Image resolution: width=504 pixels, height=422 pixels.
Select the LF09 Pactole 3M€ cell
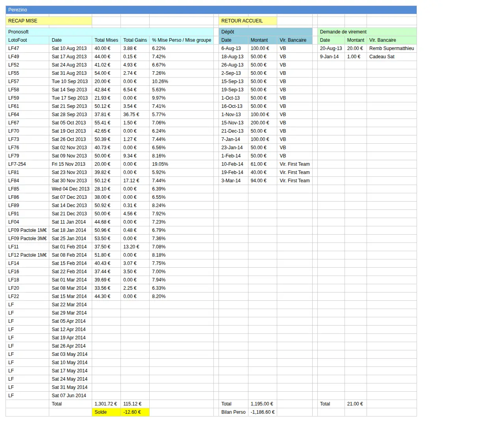pyautogui.click(x=27, y=239)
